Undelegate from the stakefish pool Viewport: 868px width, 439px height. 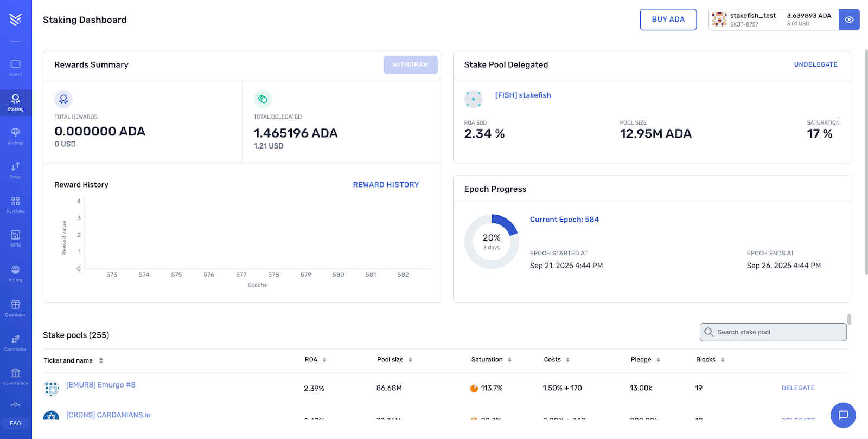coord(815,64)
